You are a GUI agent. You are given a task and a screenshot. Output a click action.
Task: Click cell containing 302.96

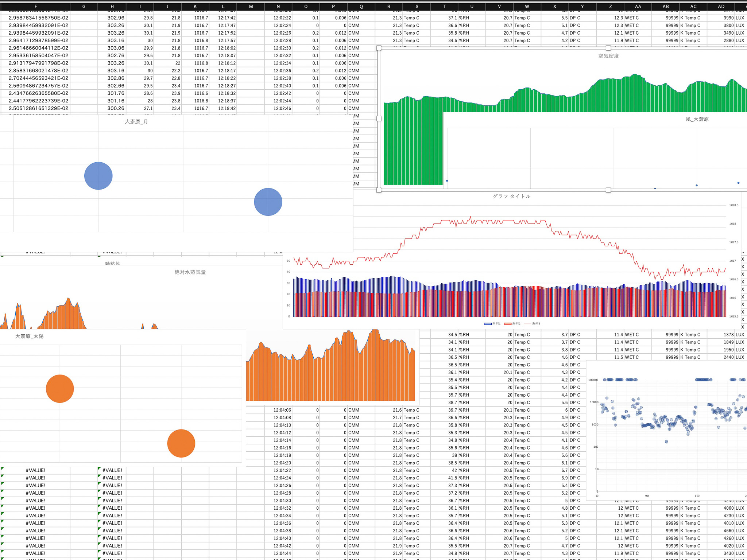[x=112, y=18]
